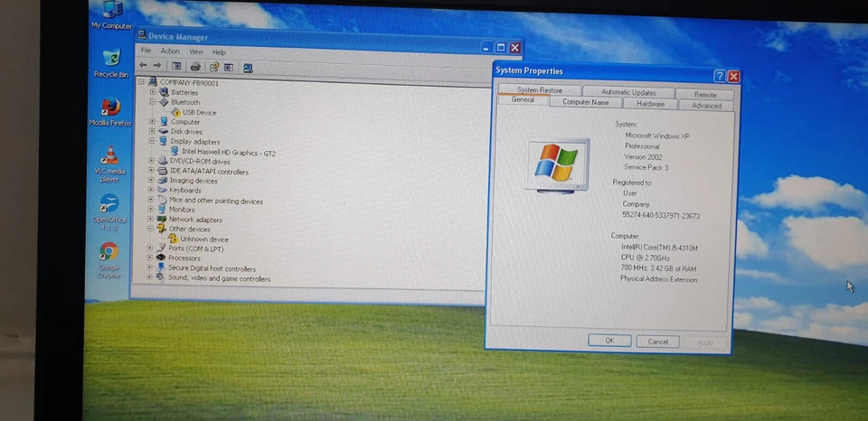The image size is (868, 421).
Task: Collapse the Display adapters node
Action: [x=151, y=141]
